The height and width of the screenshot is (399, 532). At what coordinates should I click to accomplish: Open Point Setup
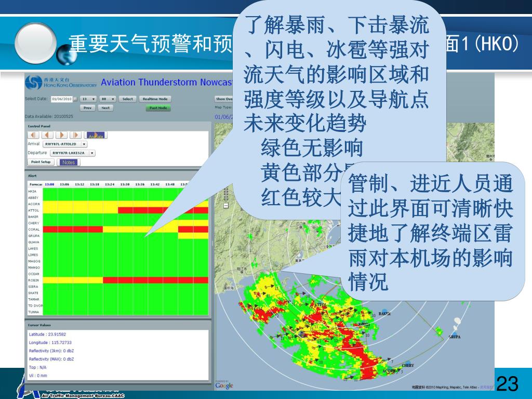pyautogui.click(x=41, y=162)
